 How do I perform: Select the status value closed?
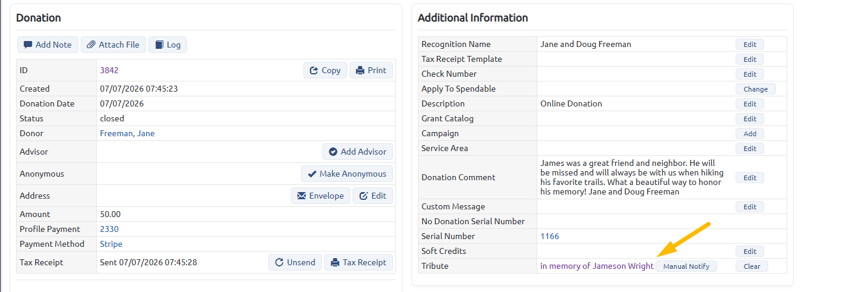112,118
